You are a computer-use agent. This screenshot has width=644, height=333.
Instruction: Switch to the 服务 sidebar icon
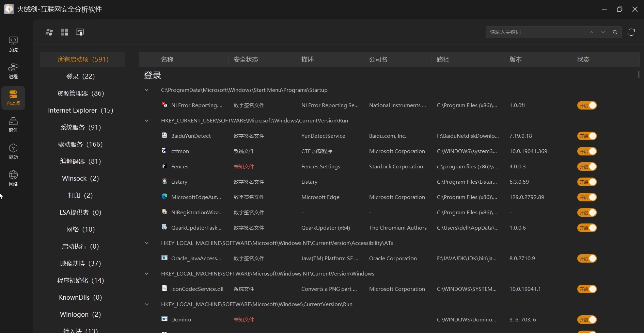click(x=13, y=125)
